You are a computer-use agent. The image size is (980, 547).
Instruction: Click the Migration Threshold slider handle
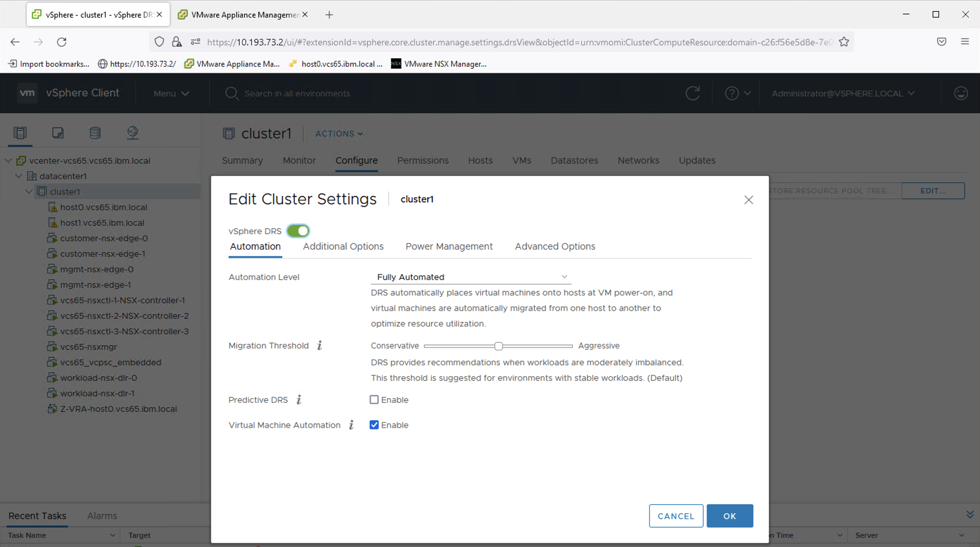[498, 346]
